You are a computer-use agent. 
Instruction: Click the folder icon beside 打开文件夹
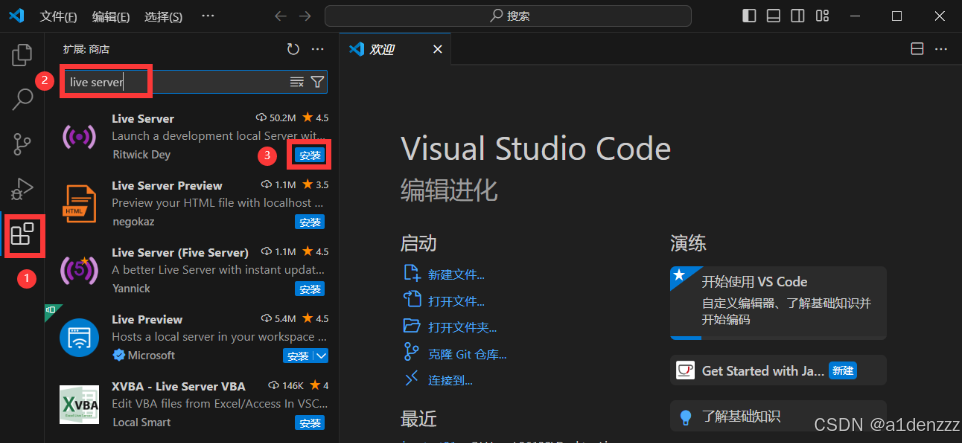coord(411,326)
